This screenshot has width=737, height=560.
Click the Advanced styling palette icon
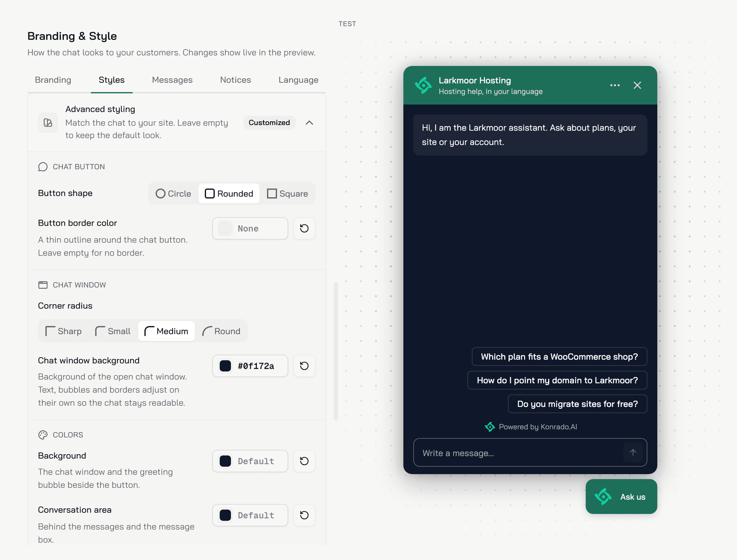(48, 123)
